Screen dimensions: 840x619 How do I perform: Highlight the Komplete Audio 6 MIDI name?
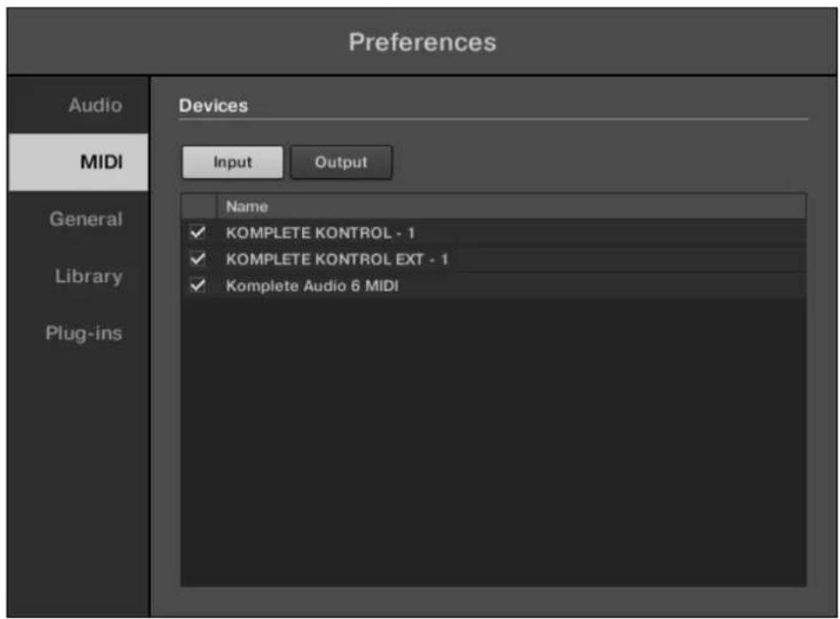coord(312,286)
